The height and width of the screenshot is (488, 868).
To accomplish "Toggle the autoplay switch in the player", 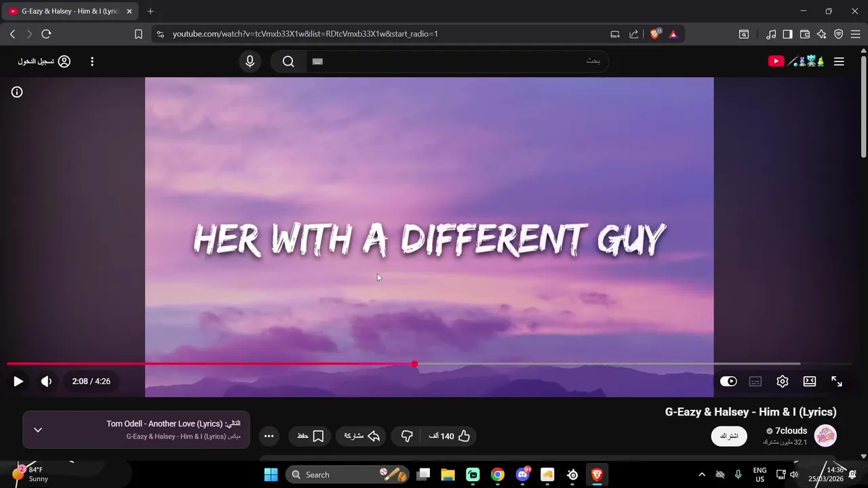I will tap(728, 382).
